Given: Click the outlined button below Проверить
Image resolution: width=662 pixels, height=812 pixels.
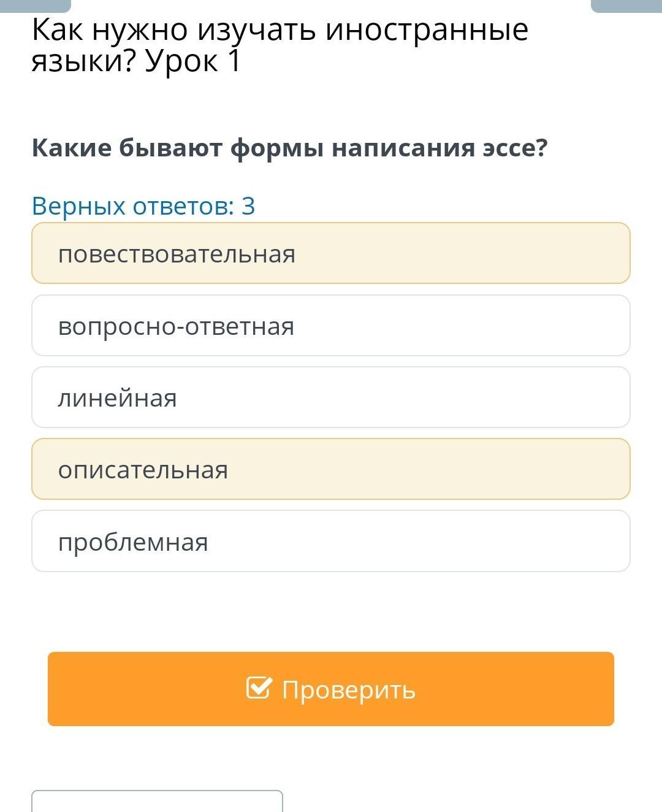Looking at the screenshot, I should click(157, 801).
